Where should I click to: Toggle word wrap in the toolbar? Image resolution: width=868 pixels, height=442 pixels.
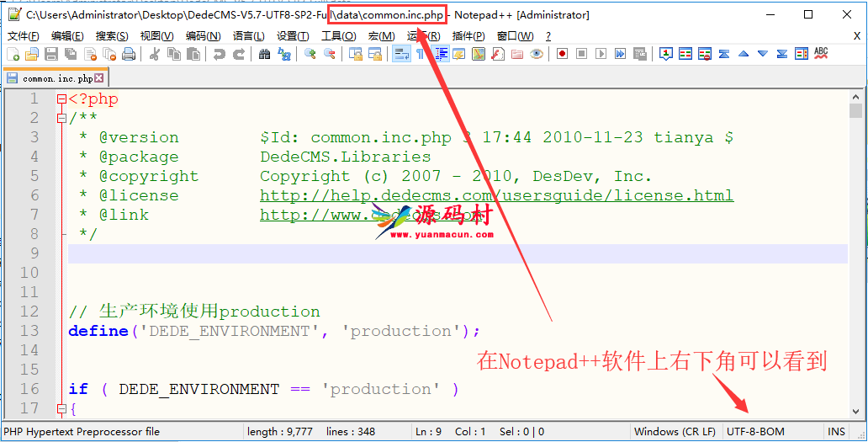click(x=401, y=54)
